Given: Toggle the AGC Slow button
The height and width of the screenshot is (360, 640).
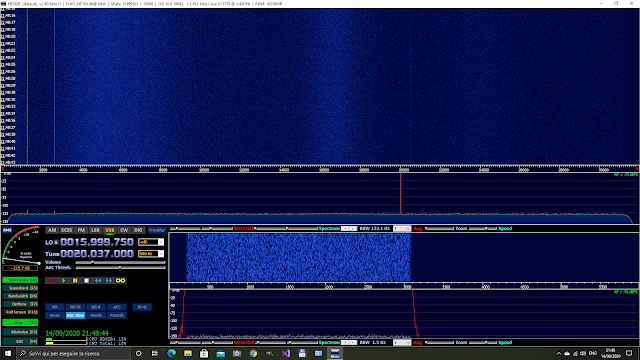Looking at the screenshot, I should point(75,316).
